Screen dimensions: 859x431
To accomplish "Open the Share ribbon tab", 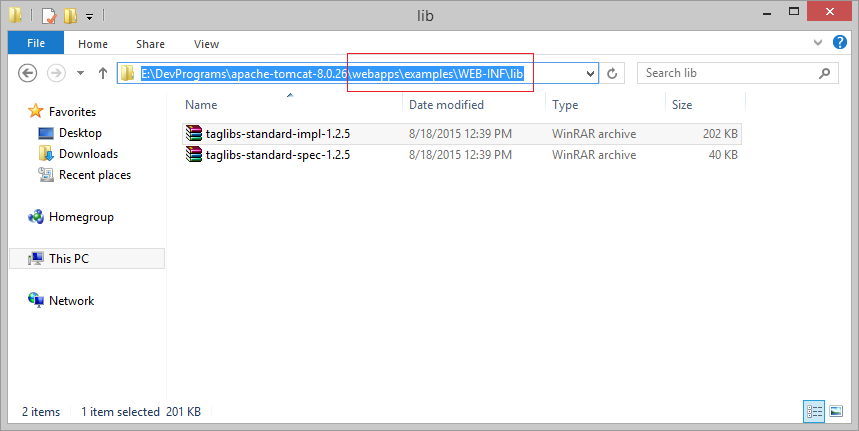I will [x=150, y=44].
